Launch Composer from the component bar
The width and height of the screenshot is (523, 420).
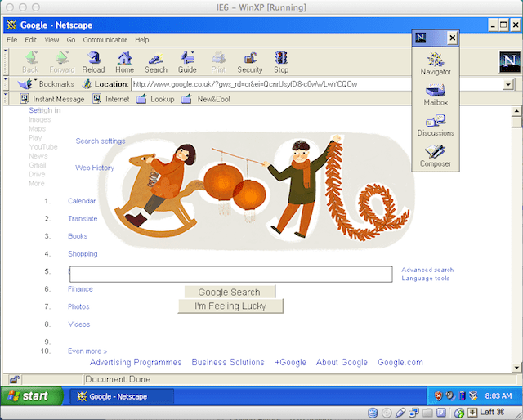[x=436, y=156]
